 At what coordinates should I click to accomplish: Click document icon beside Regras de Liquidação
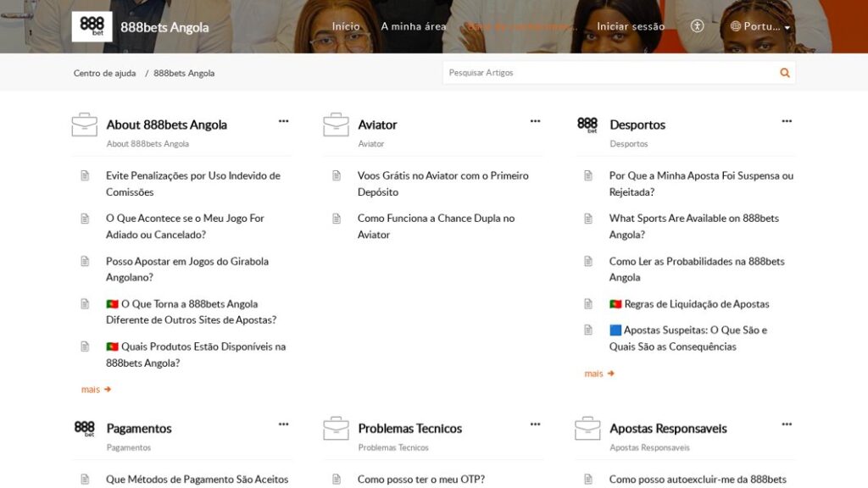(588, 304)
